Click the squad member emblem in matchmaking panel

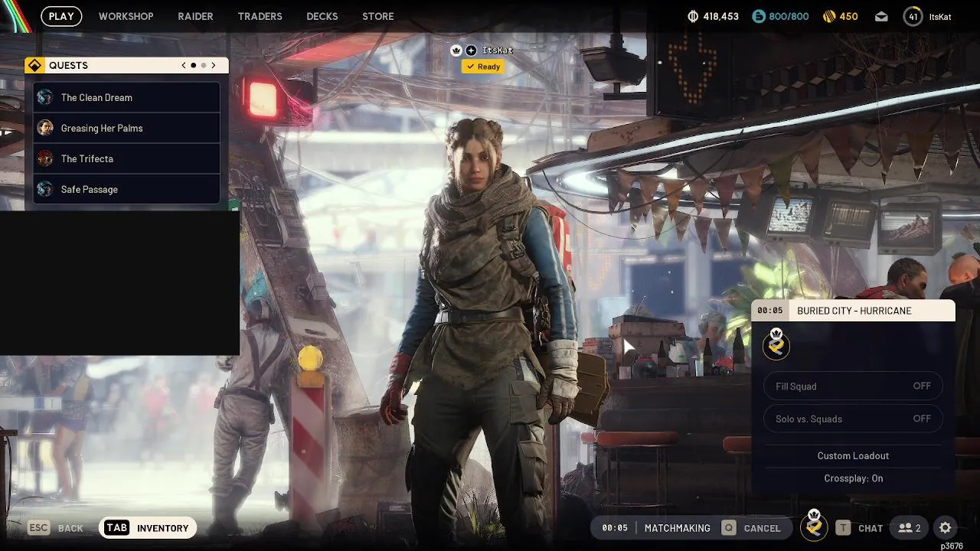point(776,345)
